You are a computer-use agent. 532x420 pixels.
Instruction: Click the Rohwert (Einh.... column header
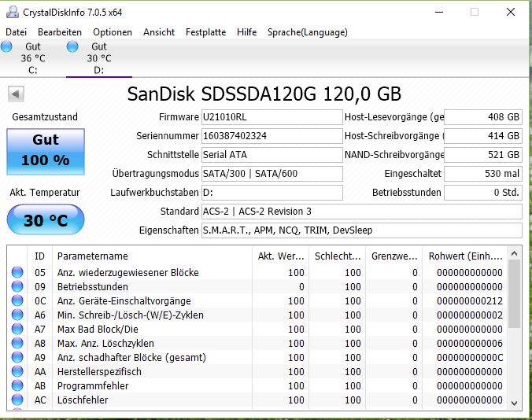point(465,256)
